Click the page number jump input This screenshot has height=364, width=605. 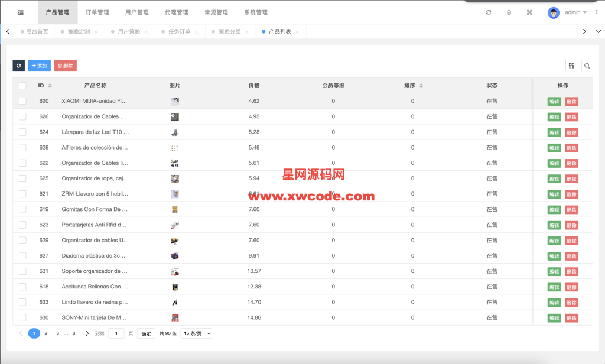[x=116, y=333]
